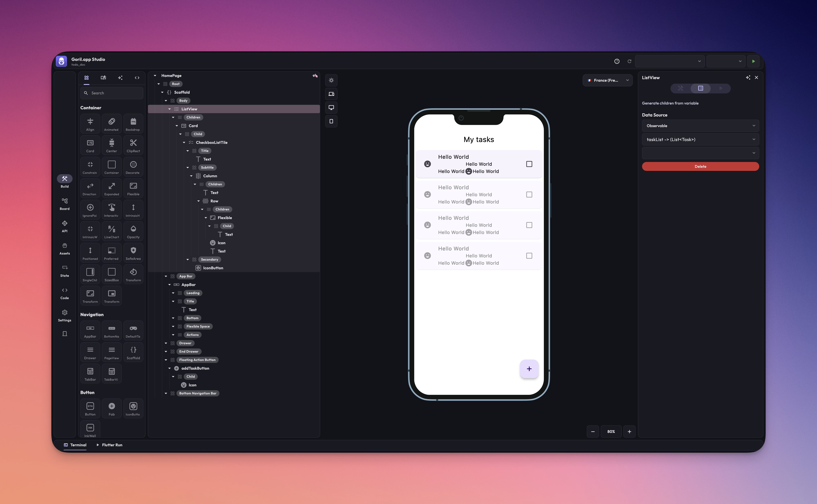Select the Card container widget
This screenshot has height=504, width=817.
click(90, 145)
